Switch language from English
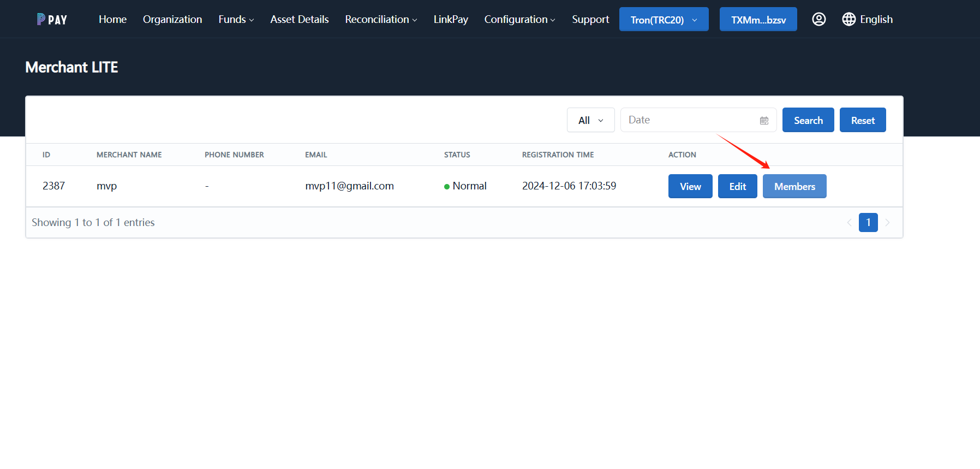 (876, 19)
